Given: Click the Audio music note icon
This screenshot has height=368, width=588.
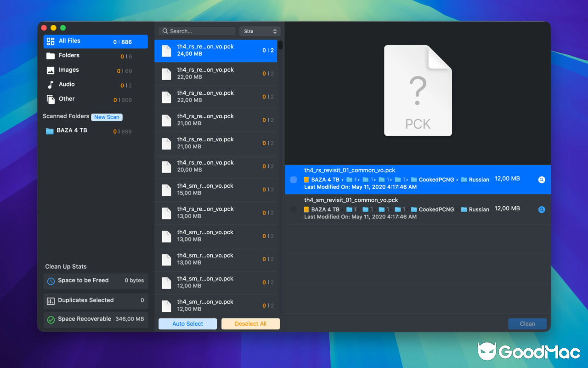Looking at the screenshot, I should pyautogui.click(x=50, y=84).
